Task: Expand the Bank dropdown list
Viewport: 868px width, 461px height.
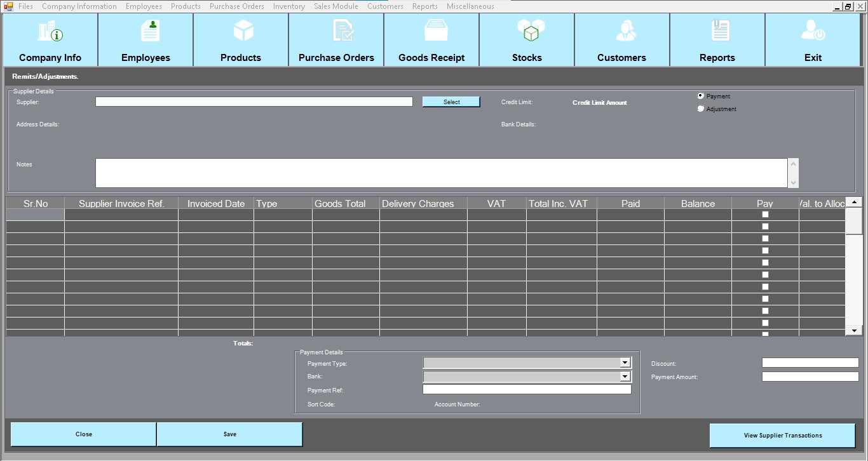Action: [x=625, y=377]
